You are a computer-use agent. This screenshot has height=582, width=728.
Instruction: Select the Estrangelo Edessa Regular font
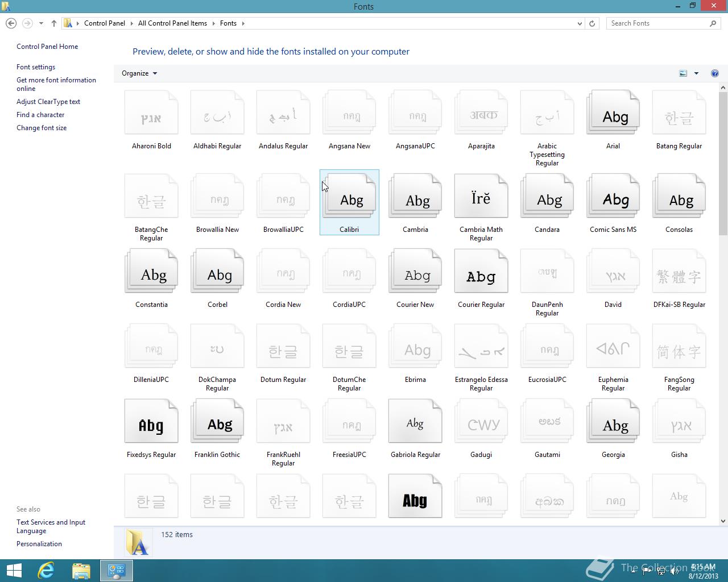click(481, 346)
